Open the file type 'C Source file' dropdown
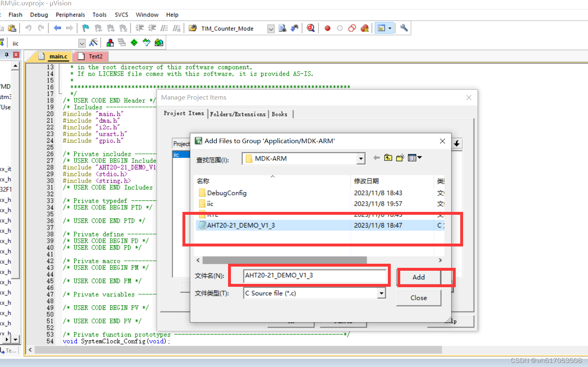 tap(382, 293)
